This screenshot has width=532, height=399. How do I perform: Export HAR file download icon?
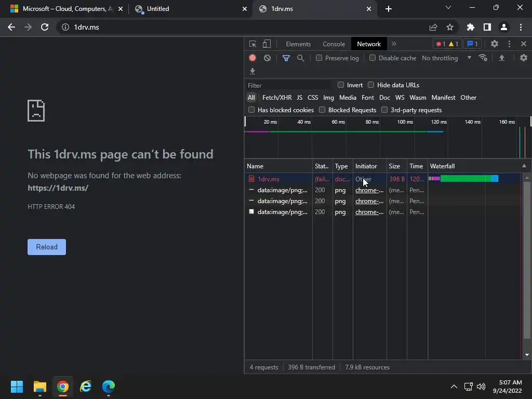(252, 71)
